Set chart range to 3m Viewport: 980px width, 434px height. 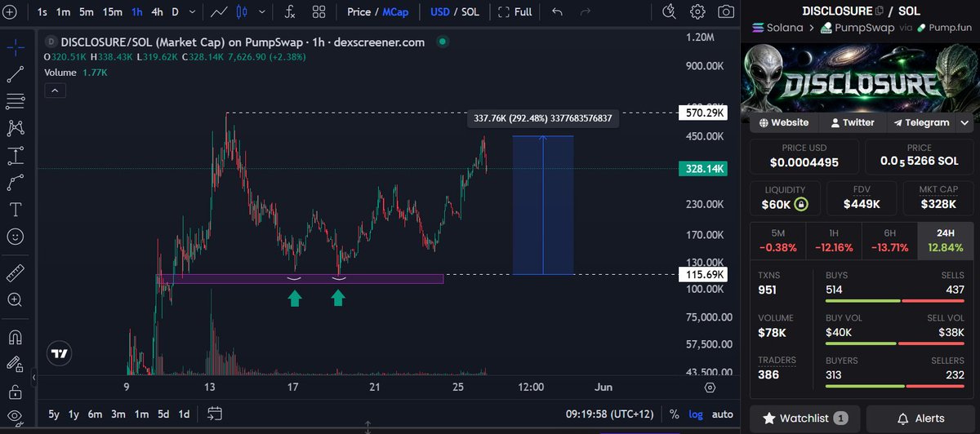click(x=118, y=414)
